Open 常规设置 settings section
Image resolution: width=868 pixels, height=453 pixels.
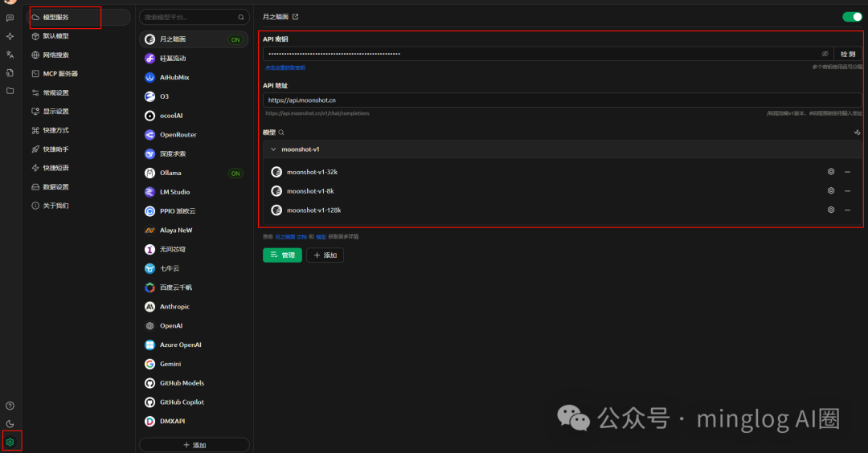80,92
